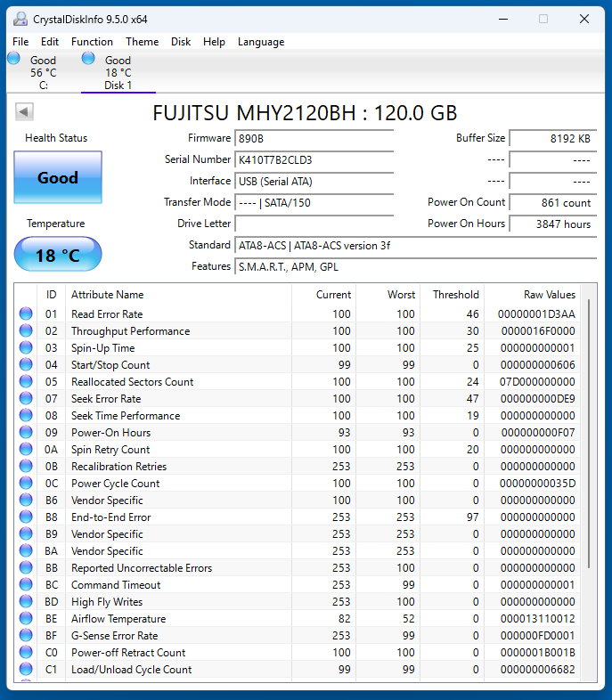This screenshot has width=612, height=700.
Task: Click the Buffer Size field 8192 KB
Action: [552, 138]
